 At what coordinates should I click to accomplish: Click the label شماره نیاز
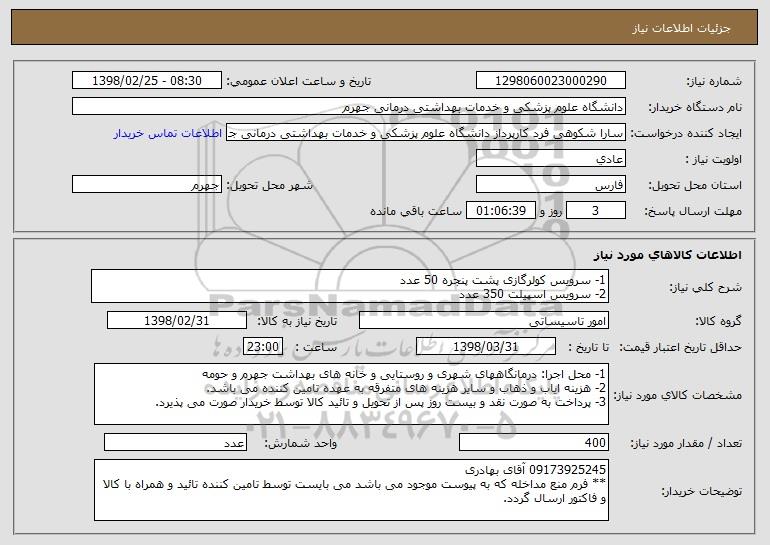pos(714,81)
